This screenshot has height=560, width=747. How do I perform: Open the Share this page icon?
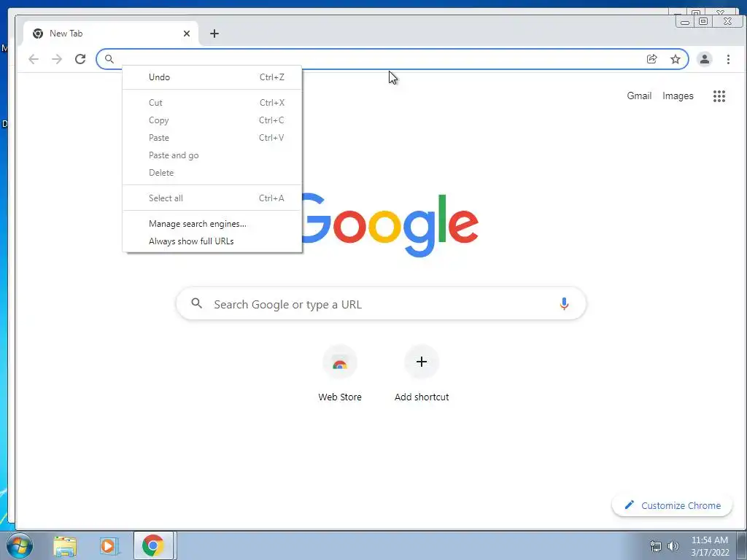651,59
